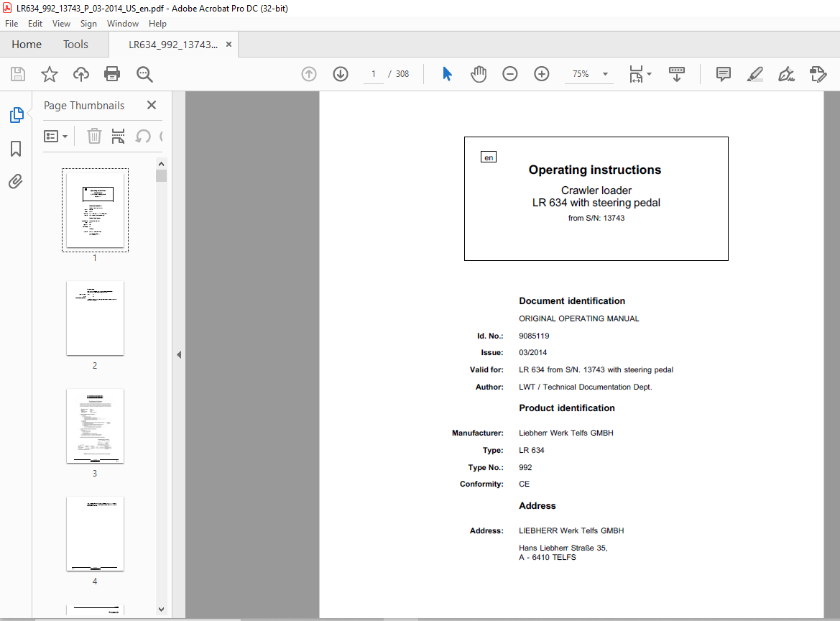
Task: Select the LR634_992_13743 document tab
Action: point(173,45)
